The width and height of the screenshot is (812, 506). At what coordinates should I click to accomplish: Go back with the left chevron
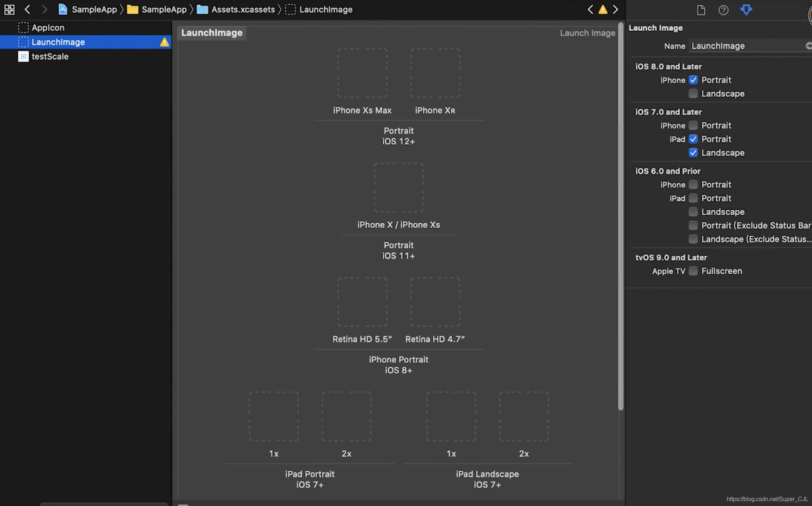coord(27,9)
